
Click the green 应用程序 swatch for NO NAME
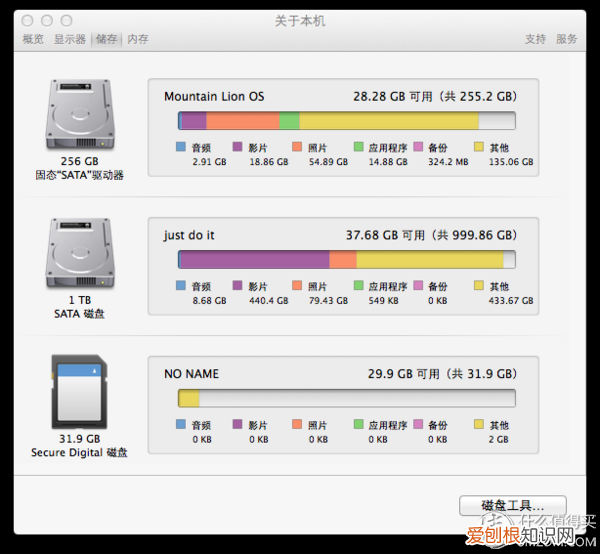(359, 424)
